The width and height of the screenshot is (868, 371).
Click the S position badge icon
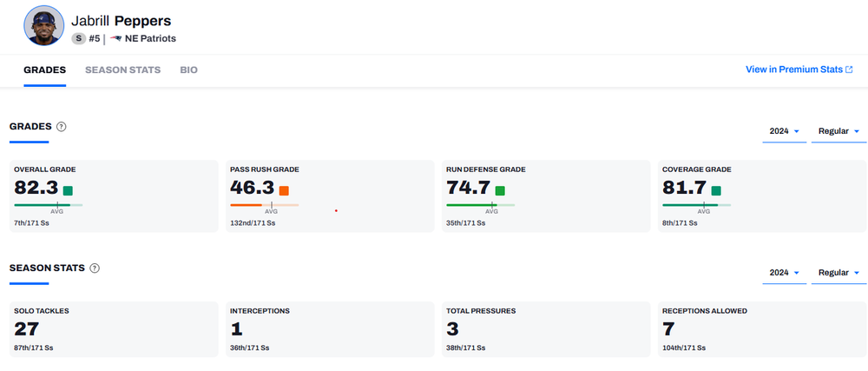(x=78, y=38)
